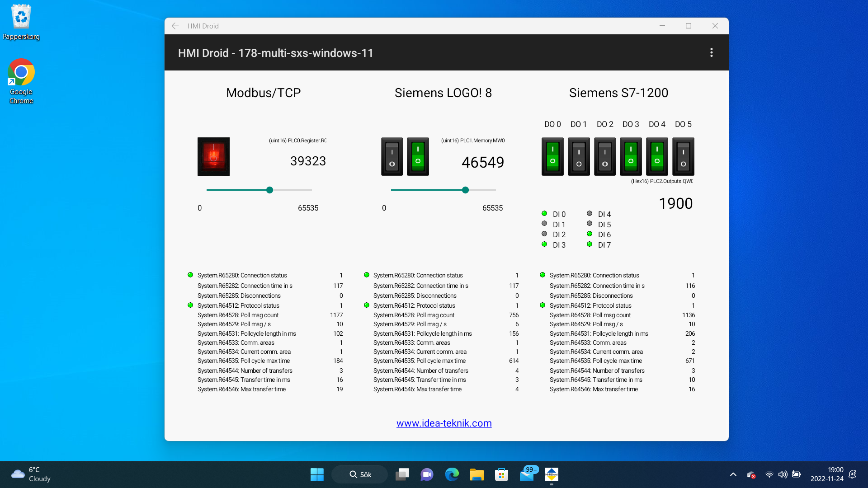Click the PLC0.Register label text

click(x=297, y=141)
